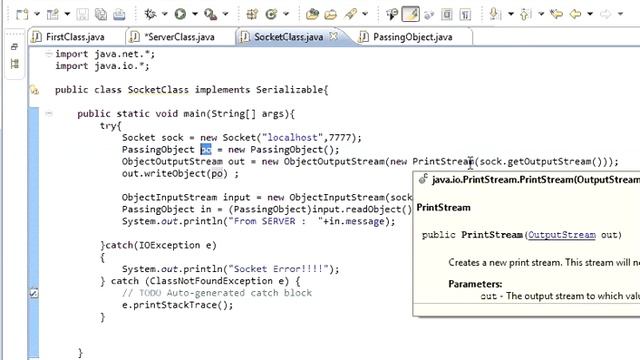This screenshot has height=360, width=640.
Task: Collapse the import statements fold marker
Action: tap(49, 53)
